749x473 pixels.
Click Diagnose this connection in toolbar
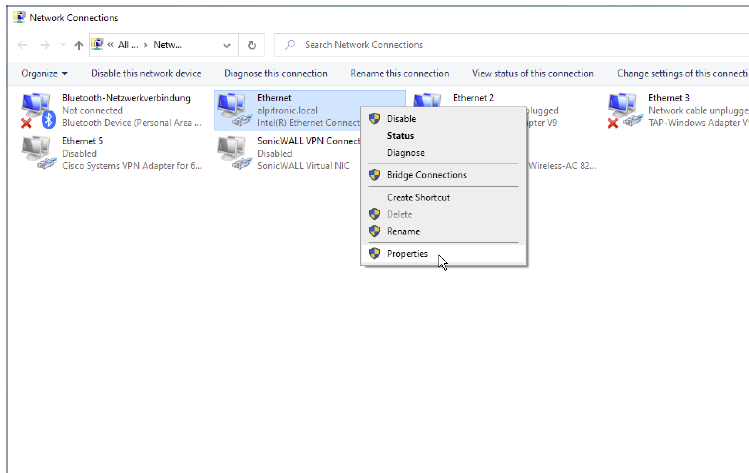click(275, 73)
